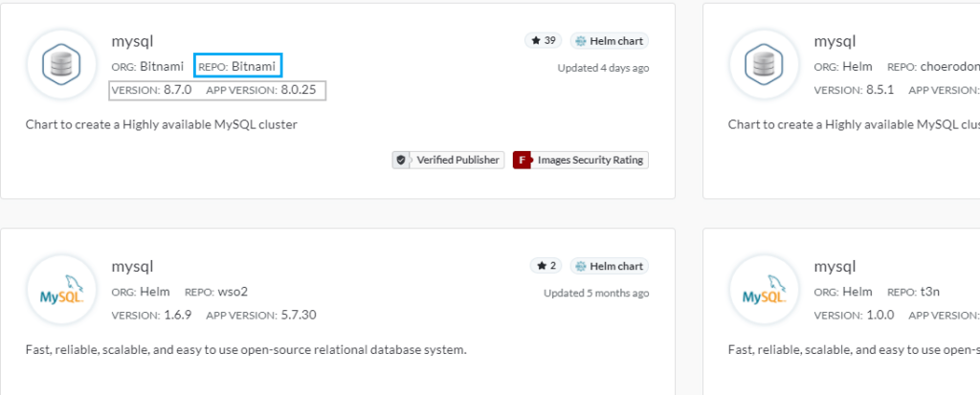The image size is (980, 395).
Task: Click the Images Security Rating badge
Action: point(581,160)
